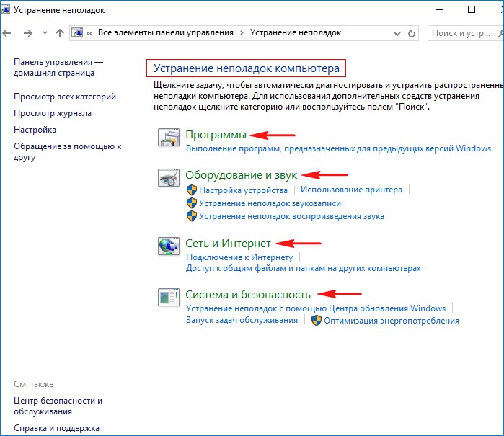The height and width of the screenshot is (436, 504).
Task: Maximize the Устранение неполадок window
Action: [x=472, y=9]
